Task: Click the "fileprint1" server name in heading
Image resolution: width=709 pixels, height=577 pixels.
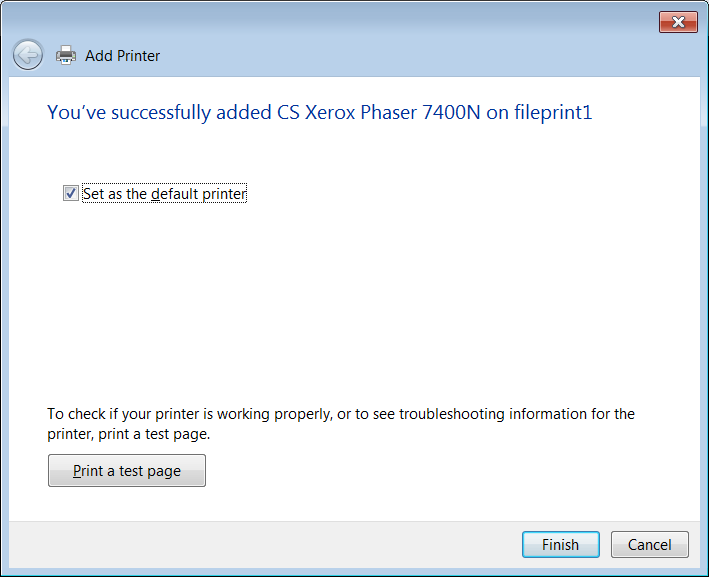Action: click(x=553, y=112)
